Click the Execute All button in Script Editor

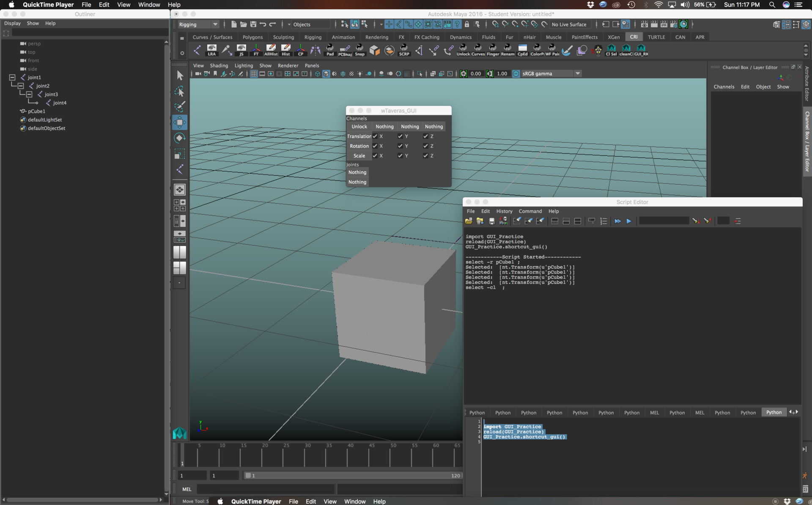click(x=617, y=221)
